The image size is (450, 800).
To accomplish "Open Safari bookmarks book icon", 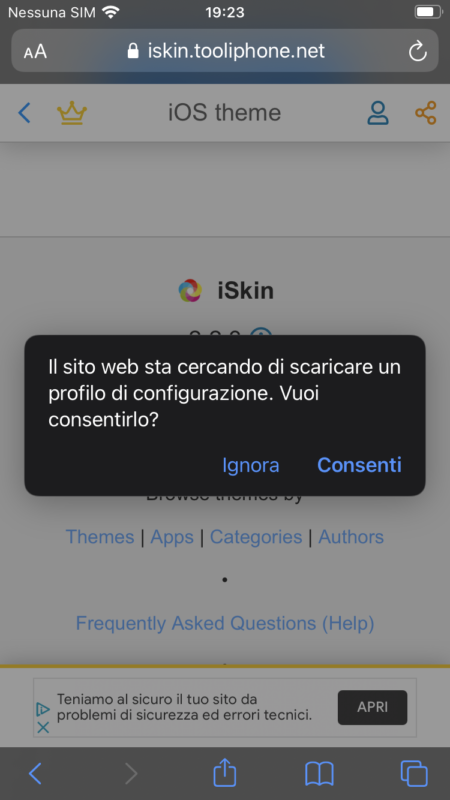I will coord(319,773).
